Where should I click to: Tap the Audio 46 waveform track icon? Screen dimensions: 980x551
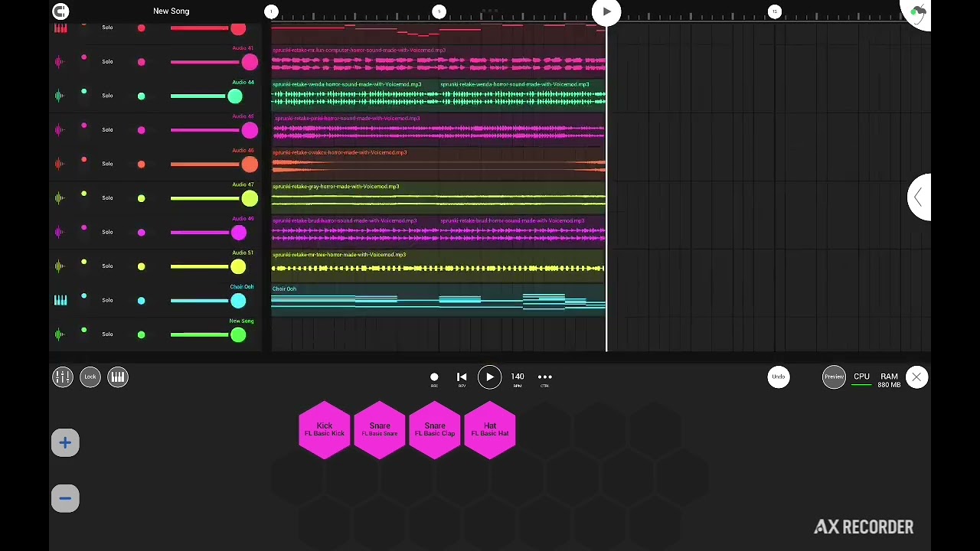click(x=60, y=164)
